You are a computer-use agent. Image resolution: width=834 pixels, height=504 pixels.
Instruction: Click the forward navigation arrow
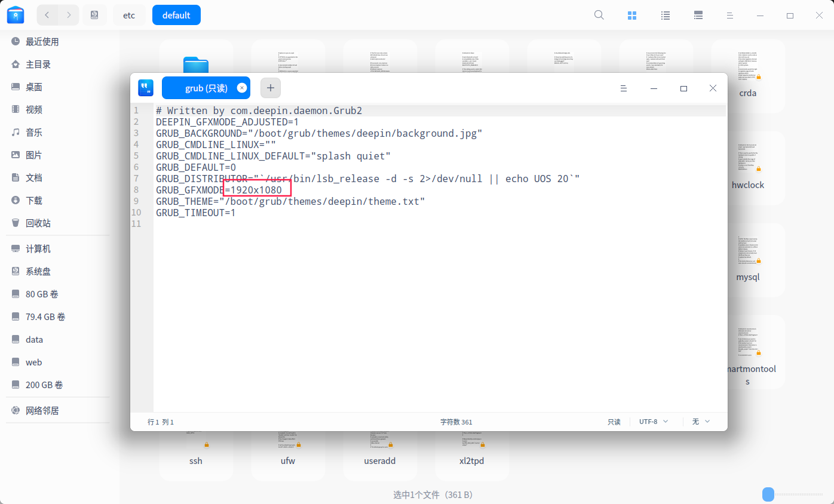pos(69,15)
